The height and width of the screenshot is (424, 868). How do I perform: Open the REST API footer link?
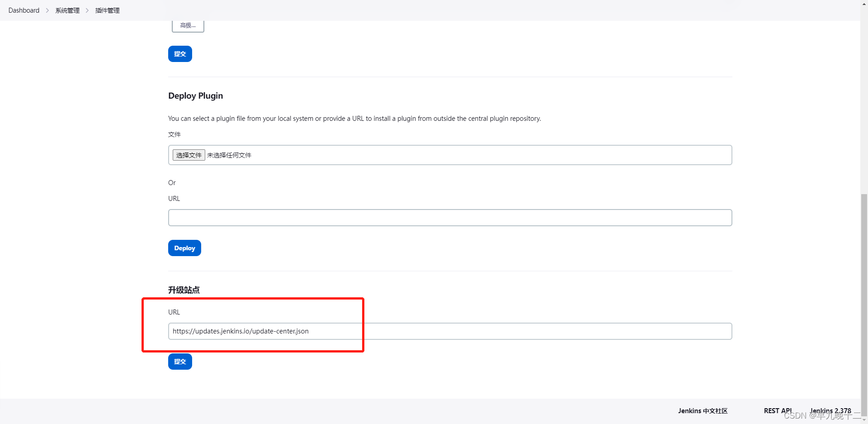tap(778, 410)
